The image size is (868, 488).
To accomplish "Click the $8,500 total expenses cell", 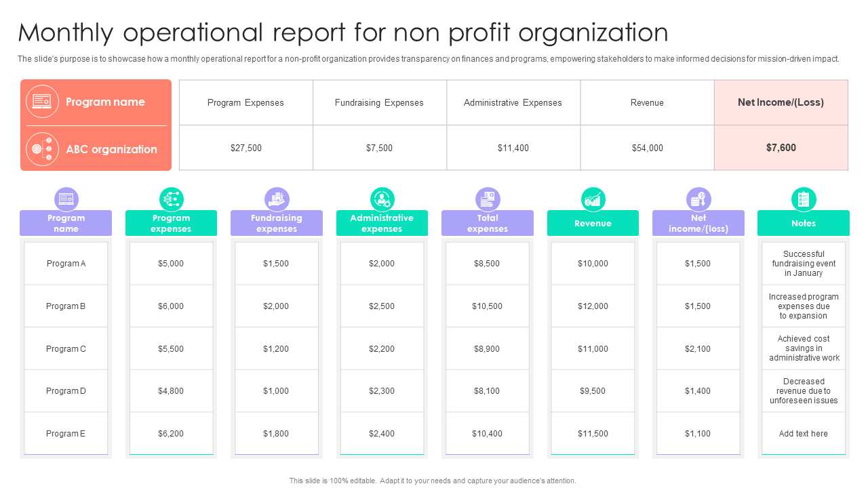I will 487,264.
